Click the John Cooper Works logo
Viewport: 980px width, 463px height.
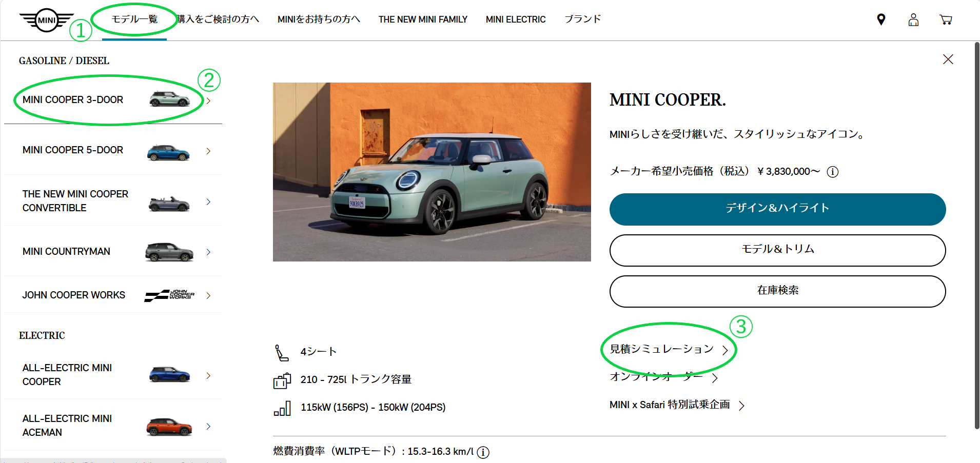point(169,295)
